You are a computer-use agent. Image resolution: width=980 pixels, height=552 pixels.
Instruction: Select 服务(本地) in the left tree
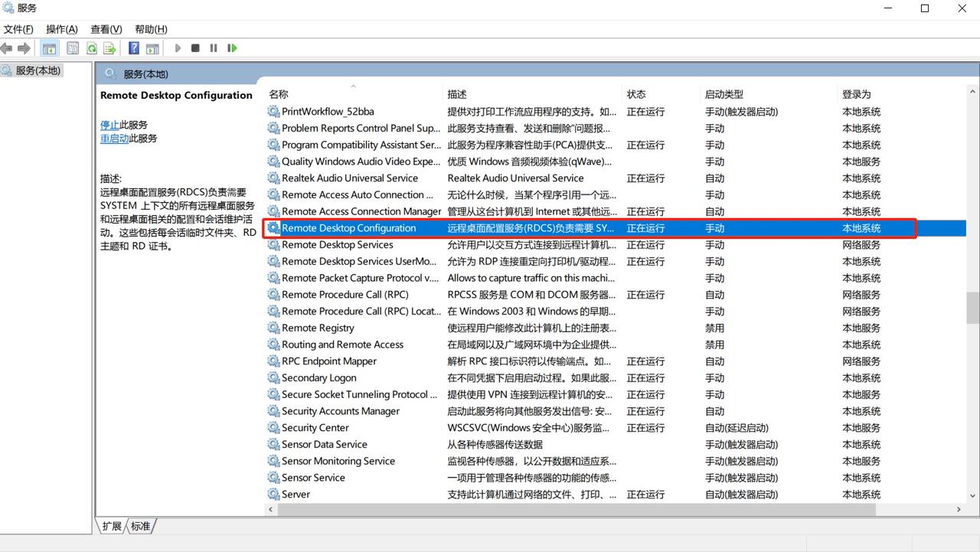click(38, 70)
